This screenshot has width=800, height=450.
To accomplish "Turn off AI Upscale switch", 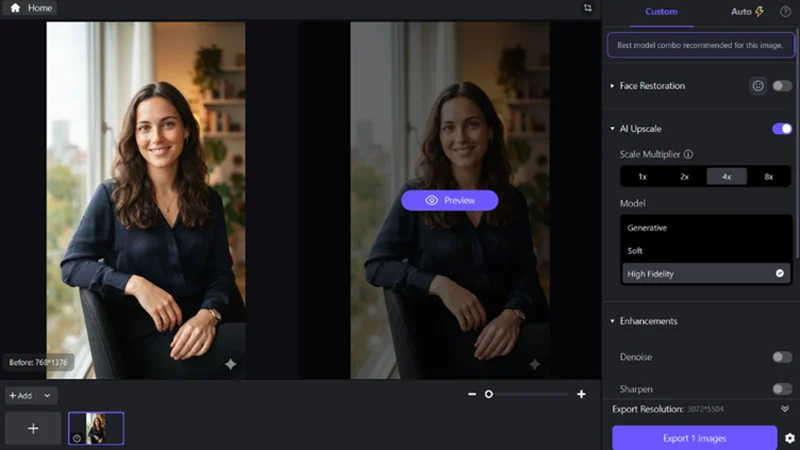I will click(782, 129).
